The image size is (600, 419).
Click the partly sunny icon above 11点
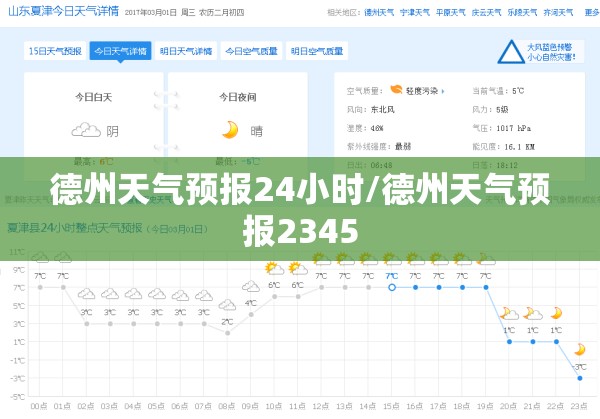click(298, 268)
